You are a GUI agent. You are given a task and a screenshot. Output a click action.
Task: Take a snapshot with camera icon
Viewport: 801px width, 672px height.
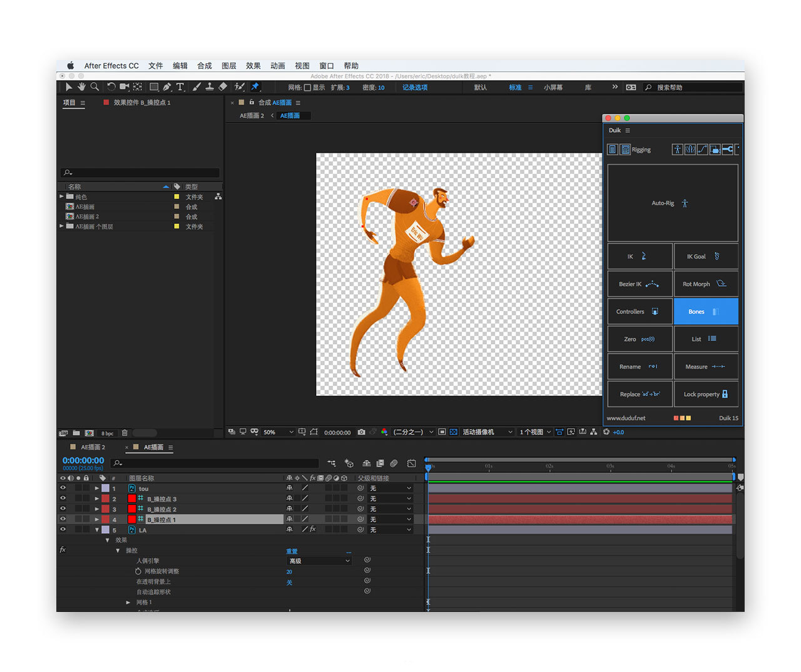point(362,432)
